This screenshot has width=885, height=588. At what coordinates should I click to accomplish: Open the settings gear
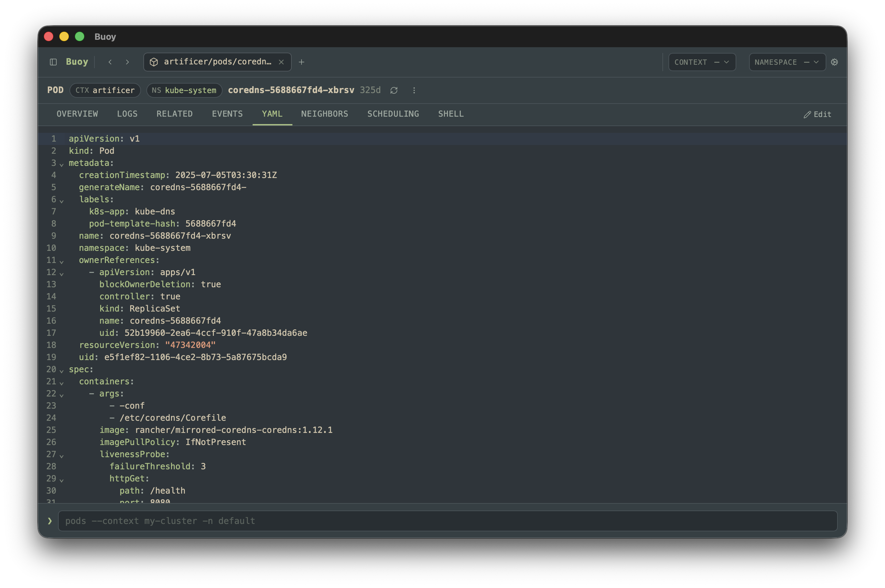coord(834,62)
